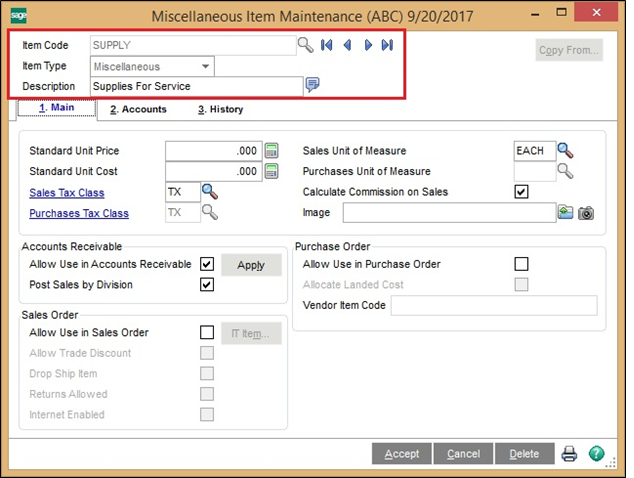Open extended description speech bubble icon
This screenshot has height=478, width=634.
[x=313, y=85]
